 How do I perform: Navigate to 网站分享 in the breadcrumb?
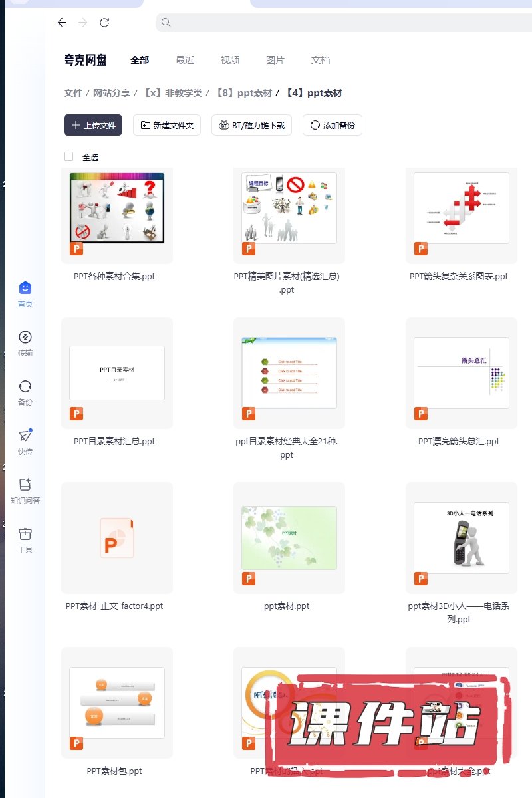click(112, 93)
